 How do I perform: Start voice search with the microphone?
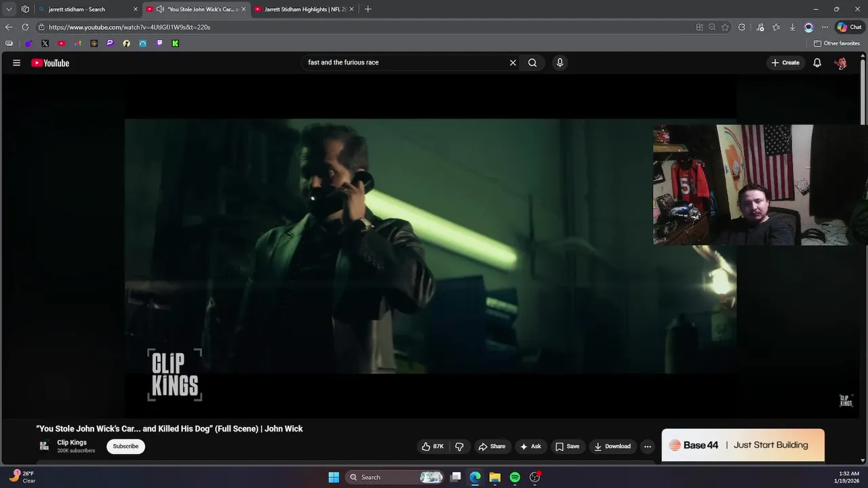pos(559,62)
